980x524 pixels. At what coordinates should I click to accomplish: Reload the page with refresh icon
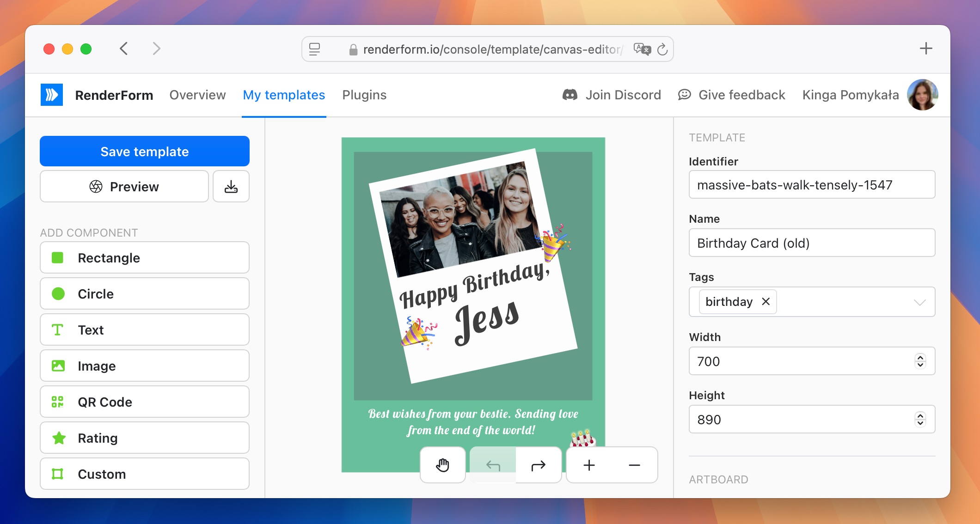click(x=662, y=49)
